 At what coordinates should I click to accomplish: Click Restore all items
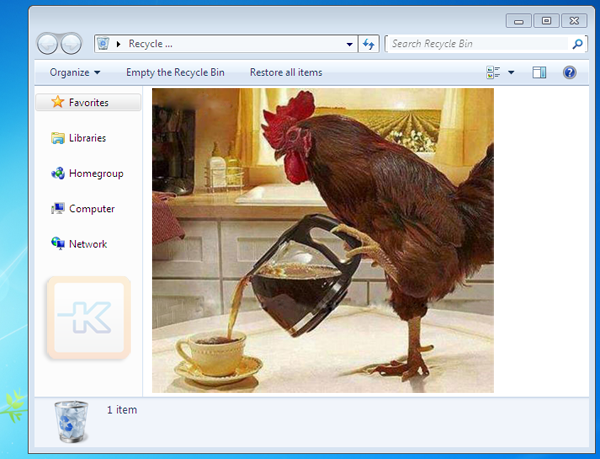286,72
